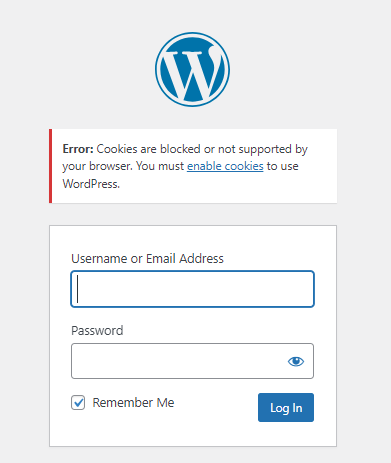391x463 pixels.
Task: Select the bold Error: text
Action: [x=78, y=149]
